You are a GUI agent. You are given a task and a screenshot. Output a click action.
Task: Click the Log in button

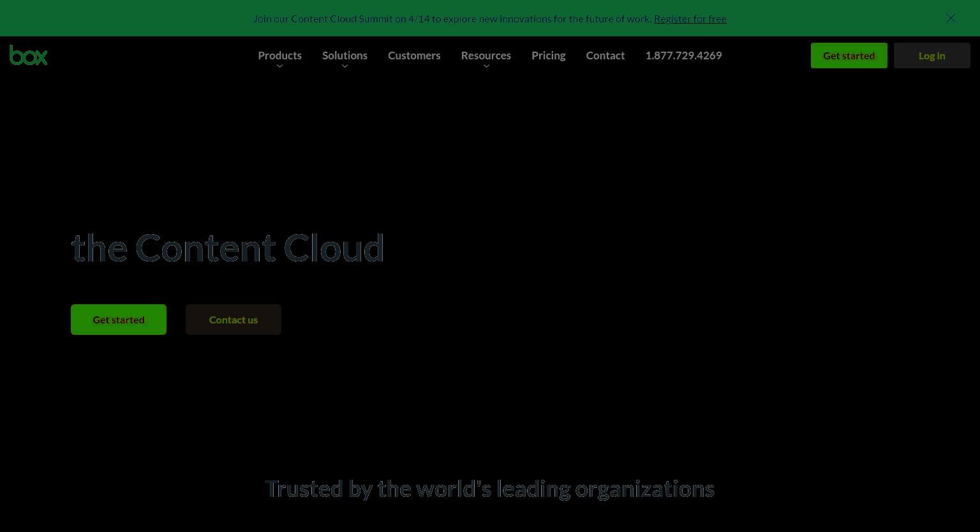click(x=932, y=55)
